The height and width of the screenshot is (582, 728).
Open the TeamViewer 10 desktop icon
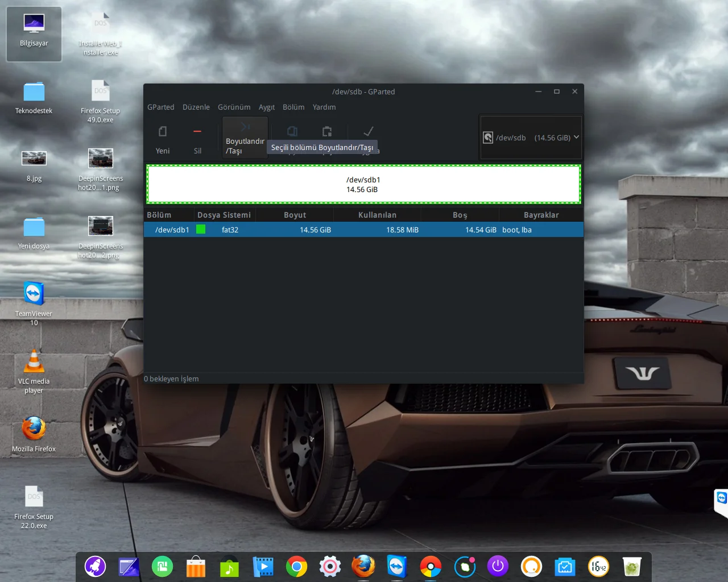[x=34, y=294]
